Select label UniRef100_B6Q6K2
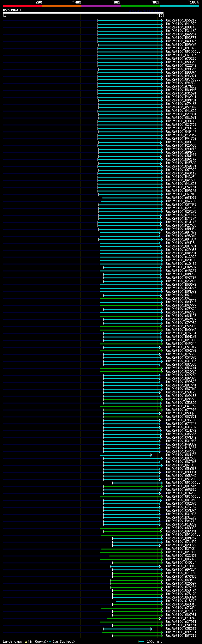The image size is (202, 644). (x=181, y=284)
